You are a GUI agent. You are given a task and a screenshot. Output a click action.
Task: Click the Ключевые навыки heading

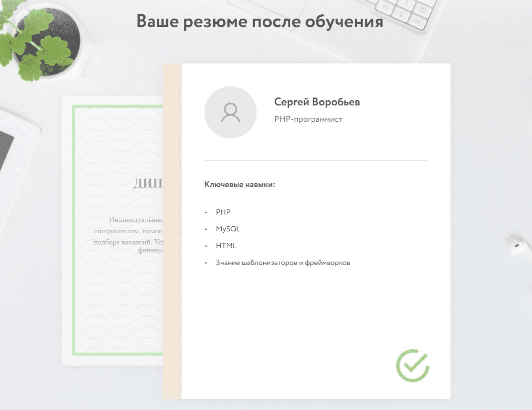(x=239, y=185)
